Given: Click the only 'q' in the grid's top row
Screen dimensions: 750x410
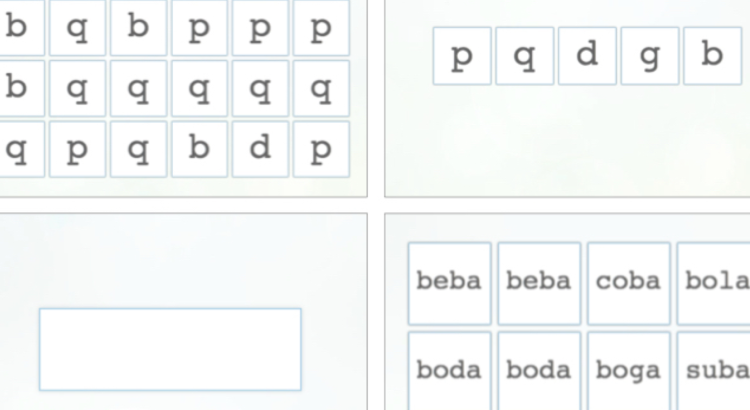Looking at the screenshot, I should (x=77, y=28).
